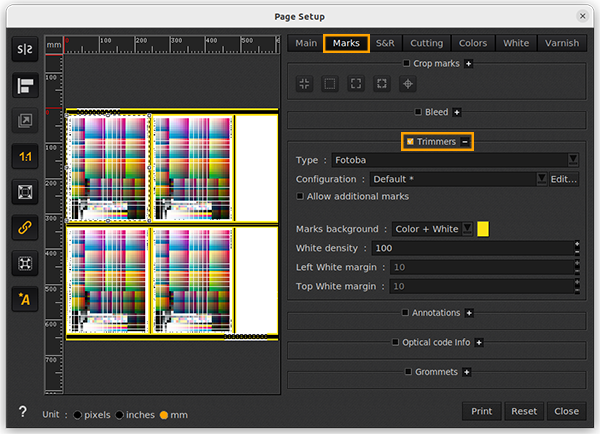This screenshot has height=434, width=600.
Task: Tick the Allow additional marks checkbox
Action: click(301, 197)
